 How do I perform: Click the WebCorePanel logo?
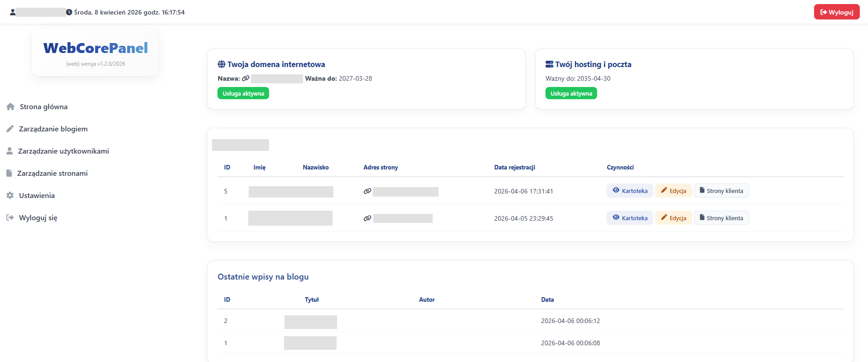pos(96,48)
